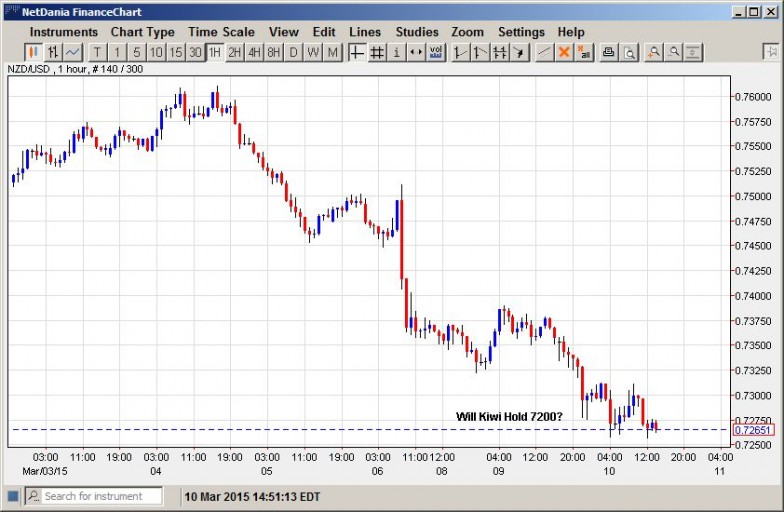
Task: Open the Zoom menu
Action: point(468,32)
